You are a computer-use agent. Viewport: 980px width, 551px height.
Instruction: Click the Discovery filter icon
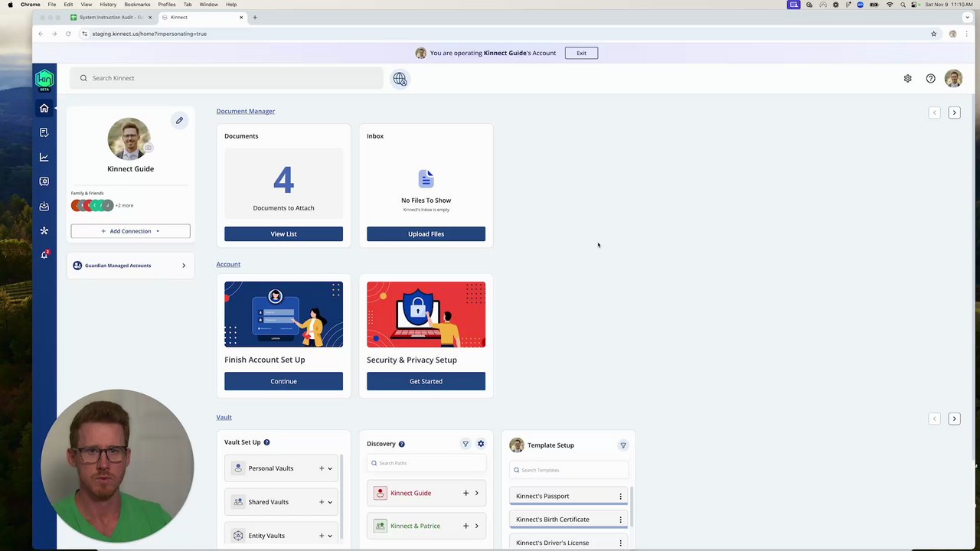(x=465, y=444)
